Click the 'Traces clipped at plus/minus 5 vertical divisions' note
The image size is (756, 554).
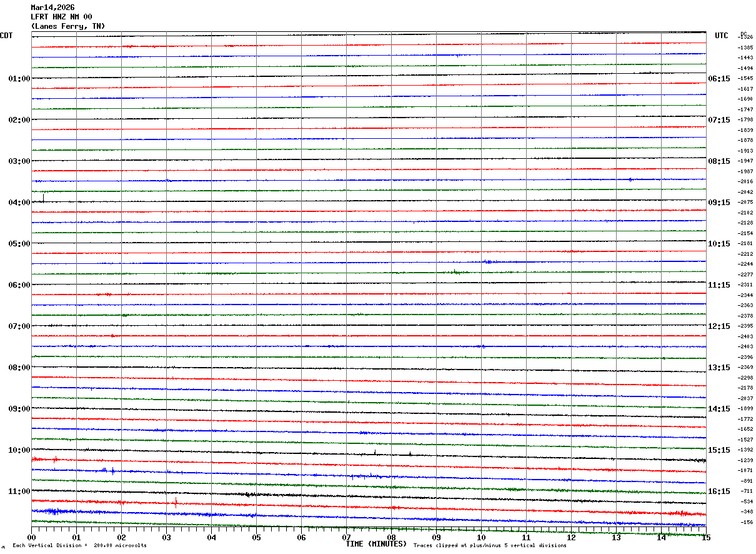[490, 546]
